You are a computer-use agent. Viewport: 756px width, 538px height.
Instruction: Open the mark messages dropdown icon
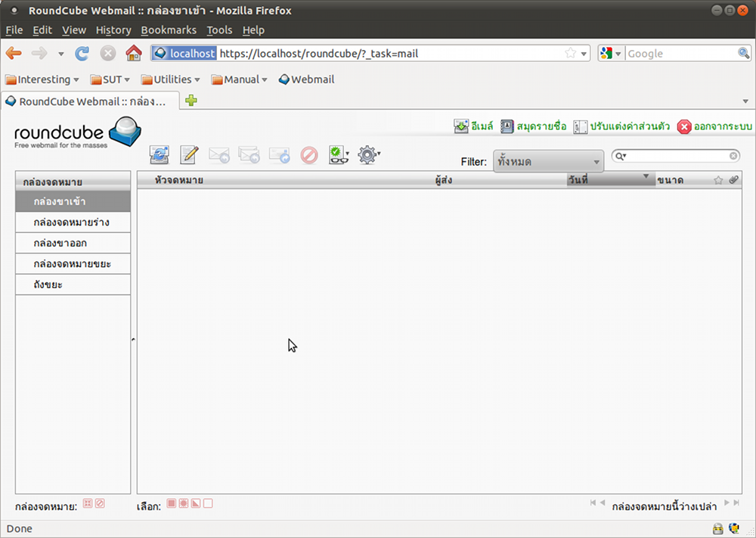coord(339,155)
